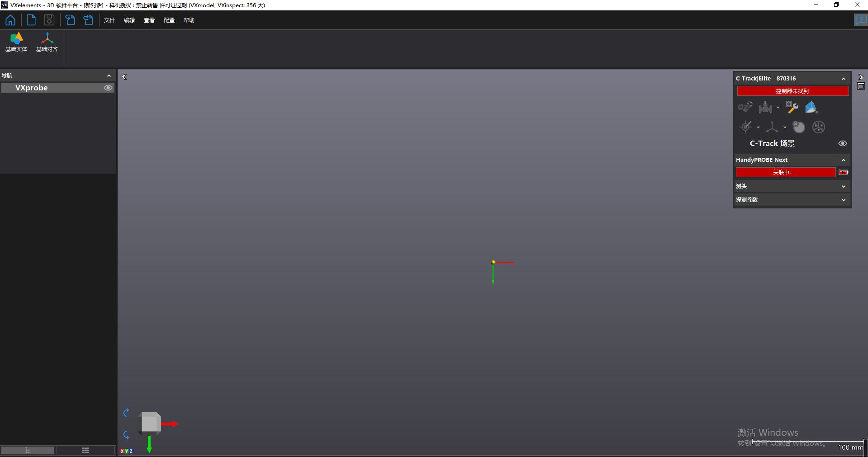The height and width of the screenshot is (457, 868).
Task: Click the undo arrow icon in the toolbar
Action: [x=70, y=20]
